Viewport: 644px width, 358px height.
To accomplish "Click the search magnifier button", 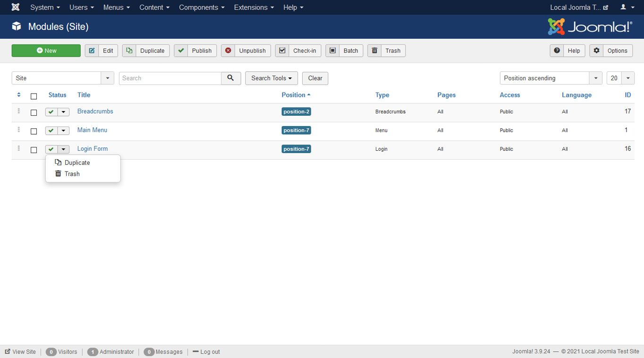I will (231, 78).
